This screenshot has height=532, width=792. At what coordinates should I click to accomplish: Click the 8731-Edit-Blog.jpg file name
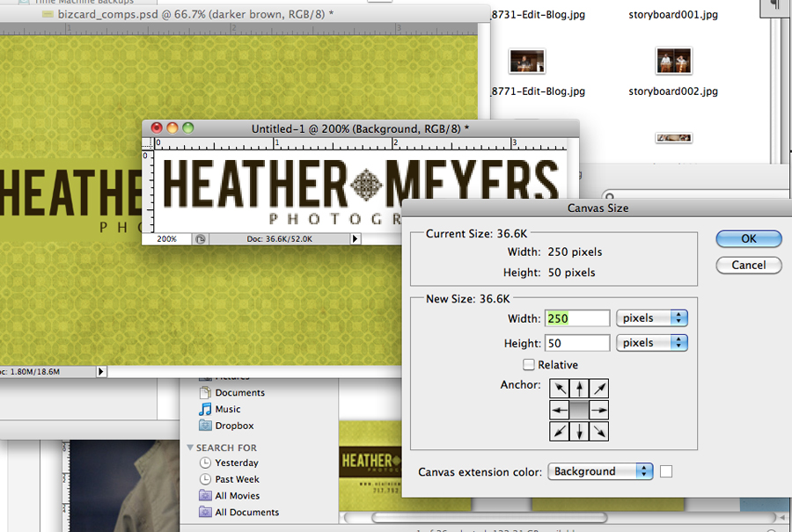click(x=539, y=15)
